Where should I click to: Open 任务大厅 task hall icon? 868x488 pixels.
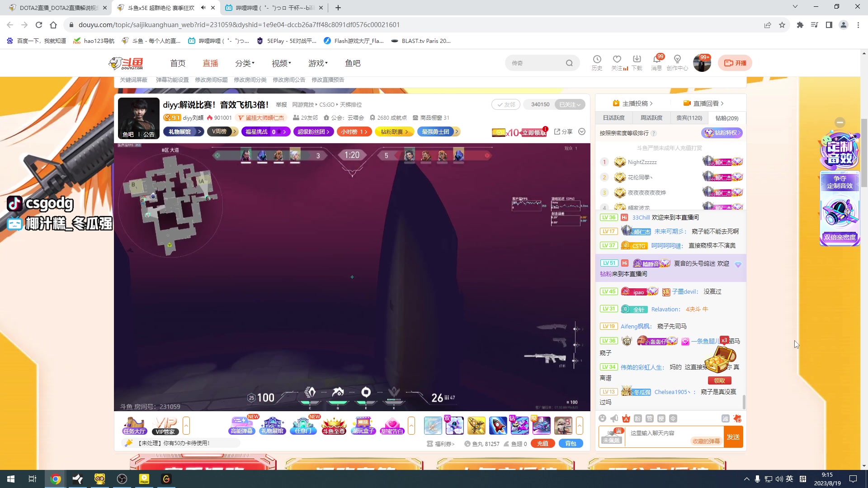click(135, 426)
